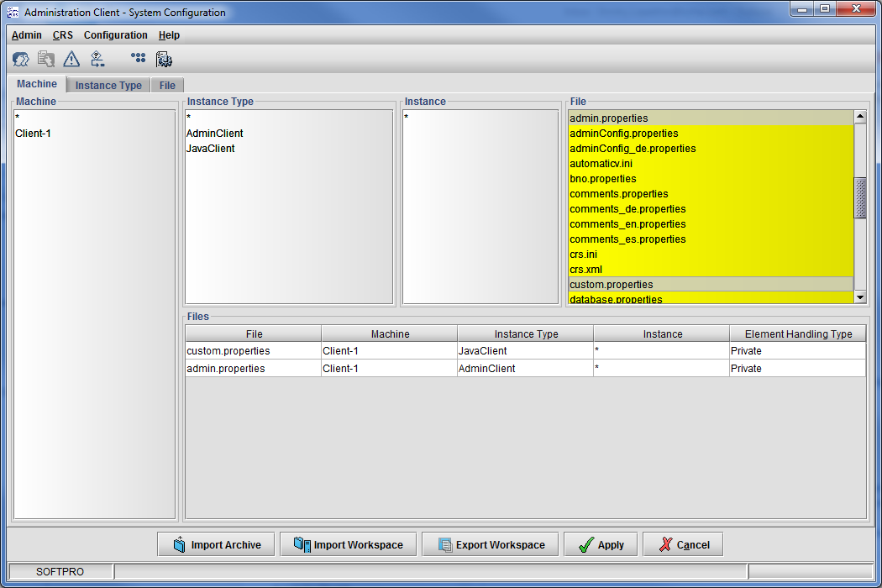Click the five-dots toolbar icon
Screen dimensions: 882x588
(139, 58)
